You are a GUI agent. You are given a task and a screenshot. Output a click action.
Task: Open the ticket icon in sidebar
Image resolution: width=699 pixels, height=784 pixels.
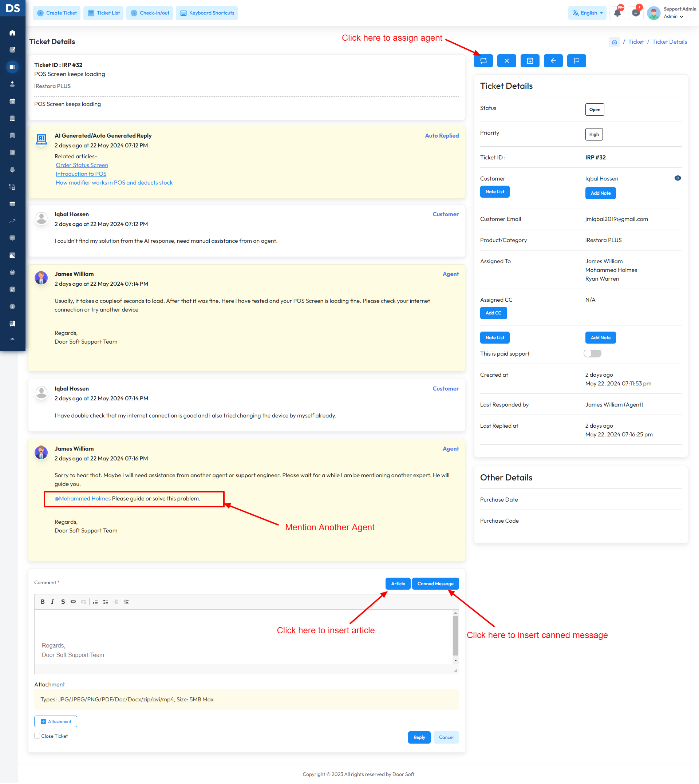(12, 67)
